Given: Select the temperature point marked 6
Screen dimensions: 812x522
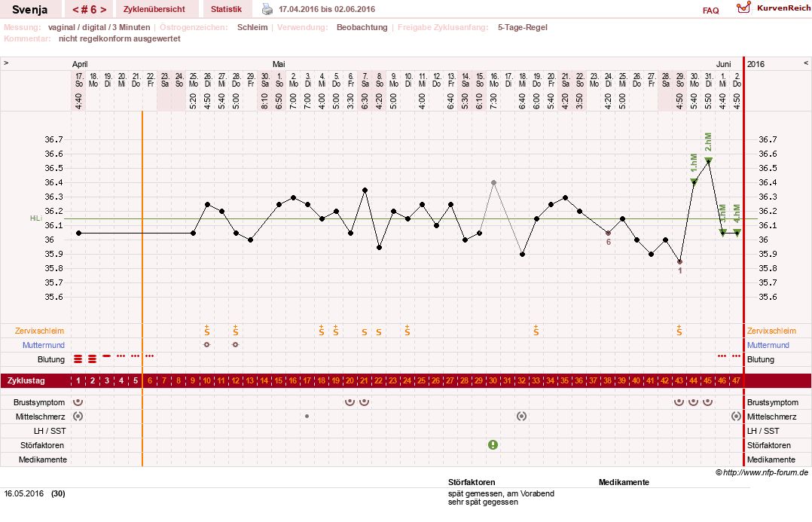Looking at the screenshot, I should pos(609,233).
